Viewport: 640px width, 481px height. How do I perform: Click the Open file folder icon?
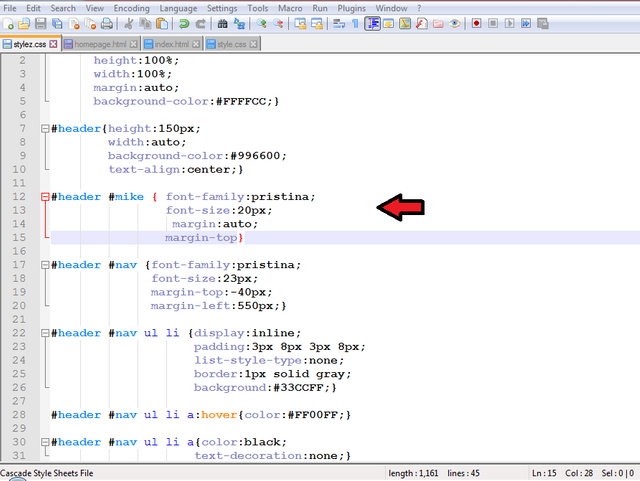[x=23, y=23]
